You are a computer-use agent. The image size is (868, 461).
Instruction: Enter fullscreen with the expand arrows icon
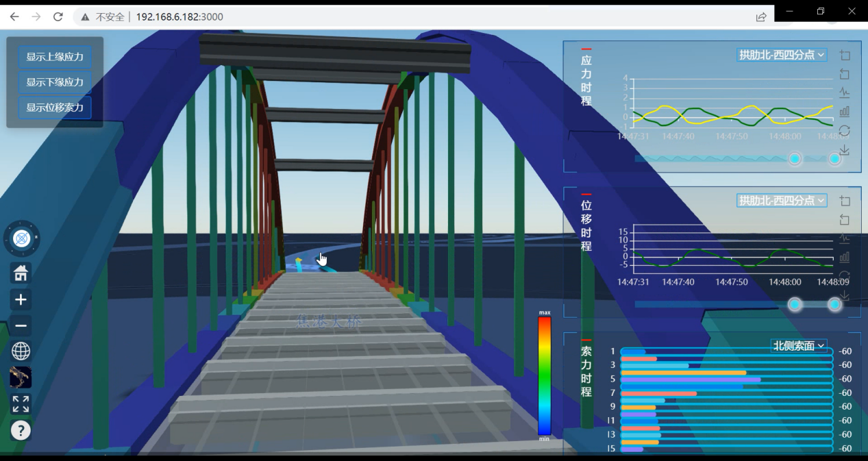point(21,404)
